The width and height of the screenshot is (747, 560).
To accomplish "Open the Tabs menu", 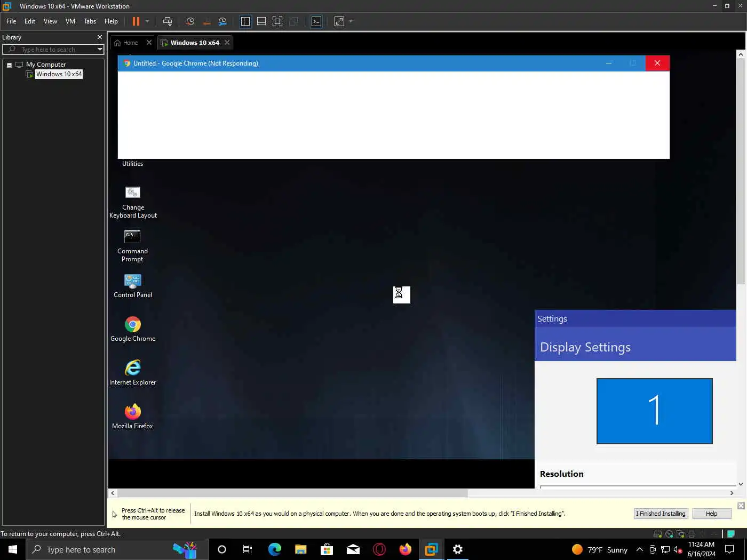I will [x=90, y=21].
